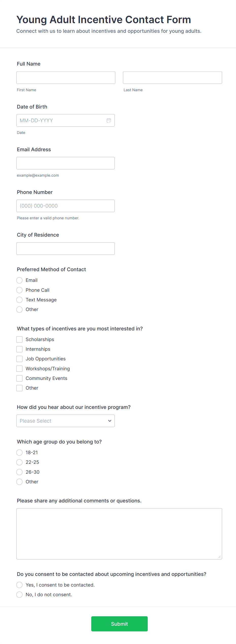236x644 pixels.
Task: Focus the First Name input field
Action: 66,78
